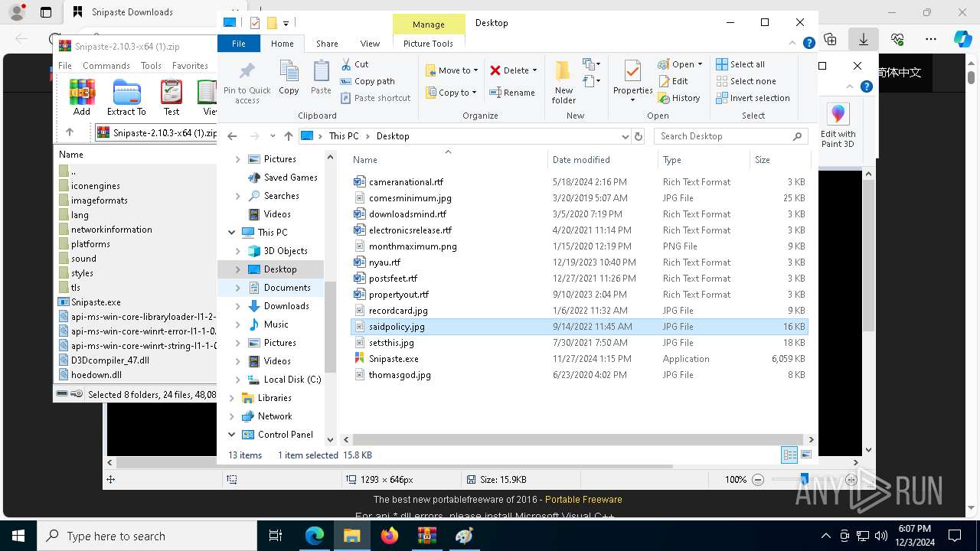This screenshot has height=551, width=980.
Task: Click the Portable Freeware link
Action: click(583, 500)
